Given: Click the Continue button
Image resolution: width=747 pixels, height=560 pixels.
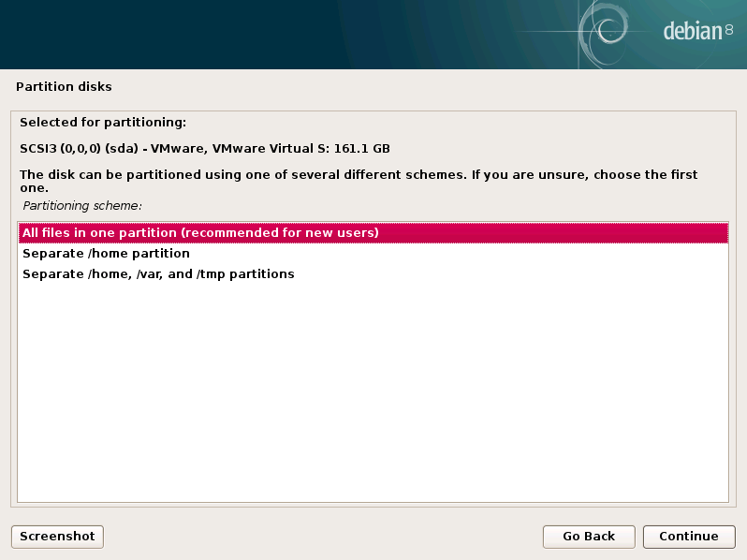Looking at the screenshot, I should pos(689,537).
